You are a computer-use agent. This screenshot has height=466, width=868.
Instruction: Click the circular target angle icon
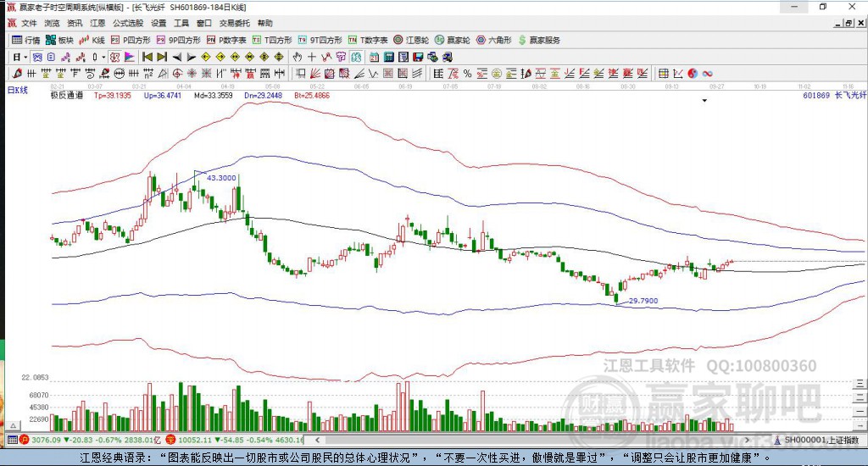177,74
